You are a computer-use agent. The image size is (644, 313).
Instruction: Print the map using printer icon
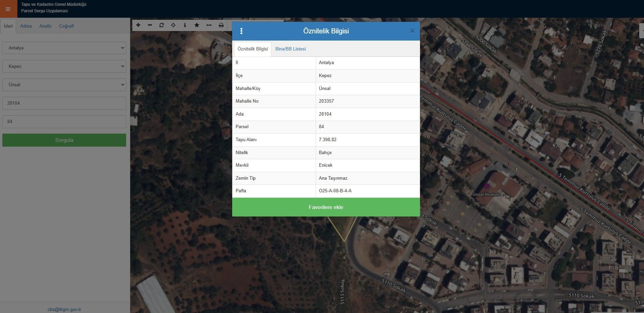click(221, 25)
